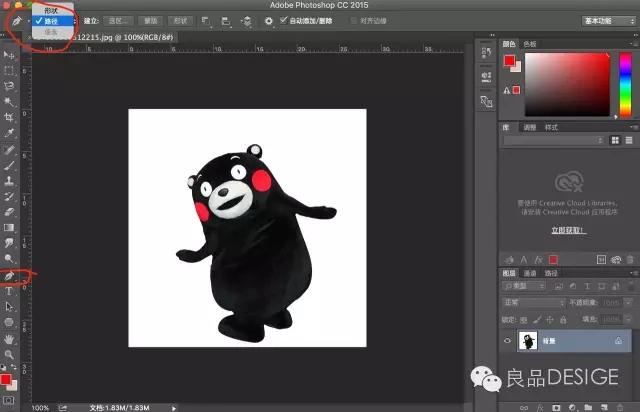Click the gear settings icon in options bar
This screenshot has height=412, width=640.
point(268,19)
